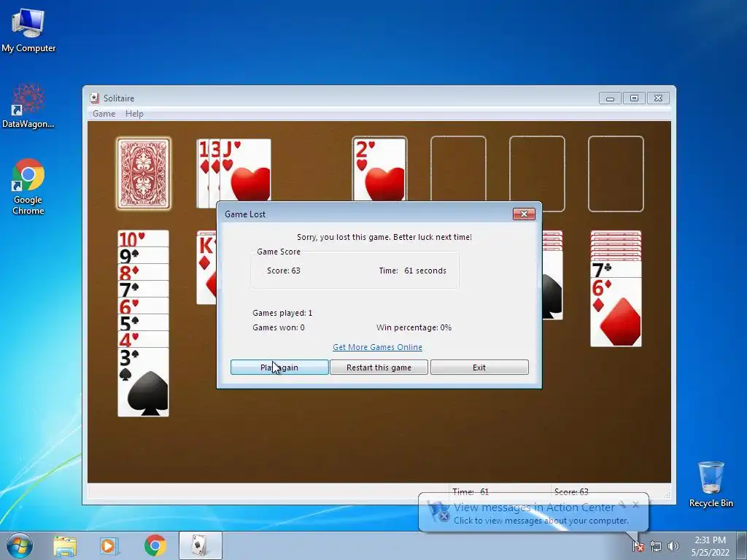Click the Games won: 0 text
Image resolution: width=747 pixels, height=560 pixels.
279,327
